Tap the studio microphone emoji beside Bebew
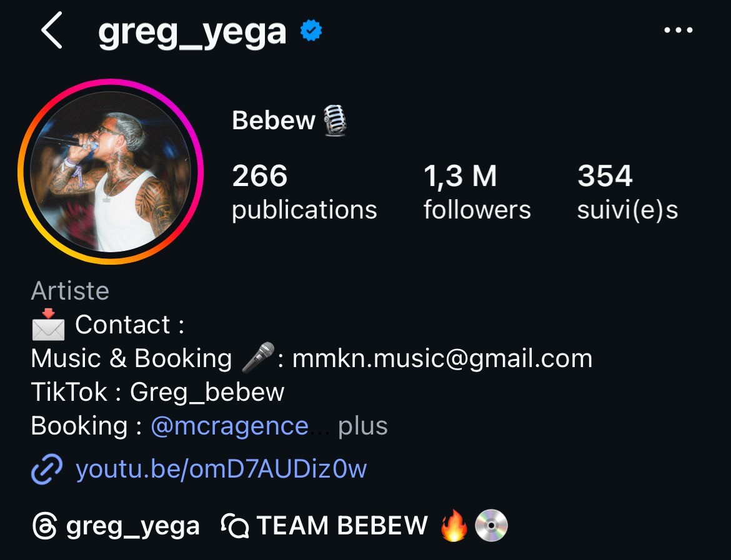The width and height of the screenshot is (731, 560). pyautogui.click(x=335, y=120)
